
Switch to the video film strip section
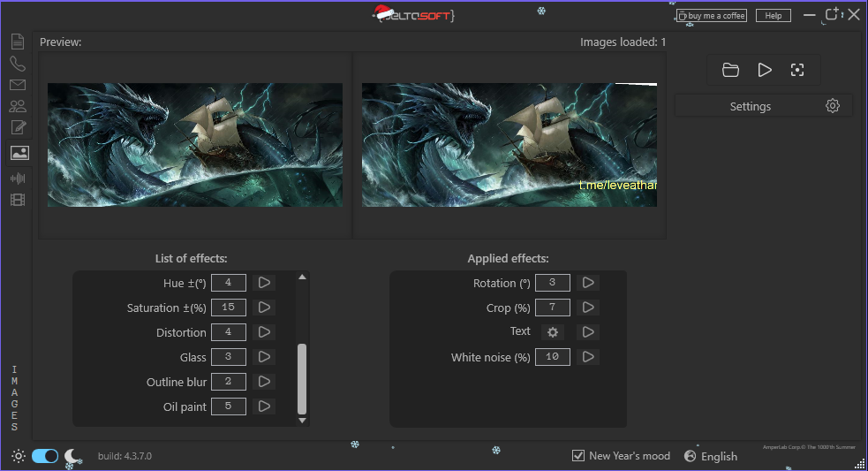point(18,200)
